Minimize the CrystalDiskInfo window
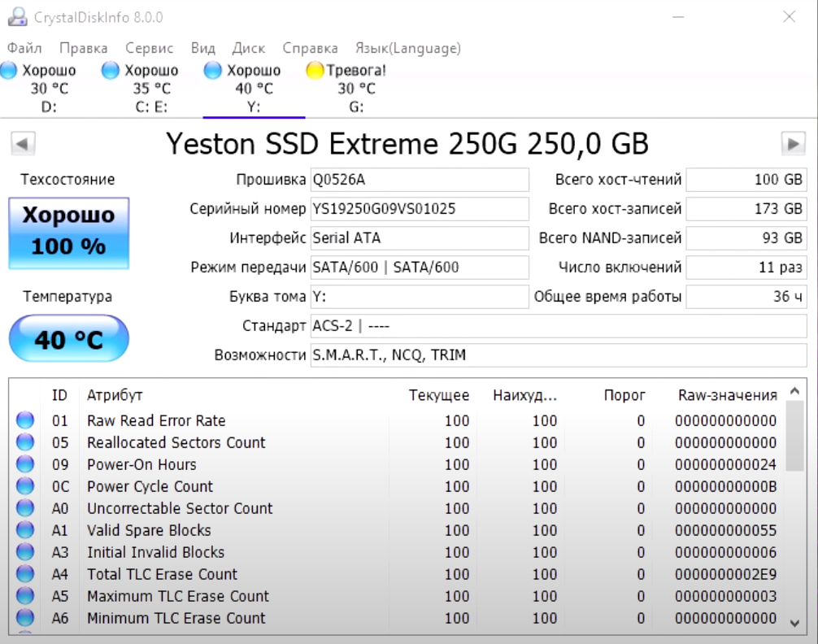The image size is (818, 644). click(x=677, y=17)
